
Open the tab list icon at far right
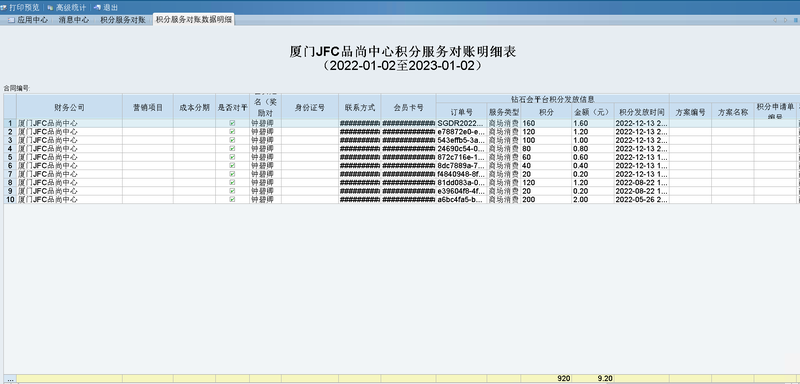pos(795,20)
